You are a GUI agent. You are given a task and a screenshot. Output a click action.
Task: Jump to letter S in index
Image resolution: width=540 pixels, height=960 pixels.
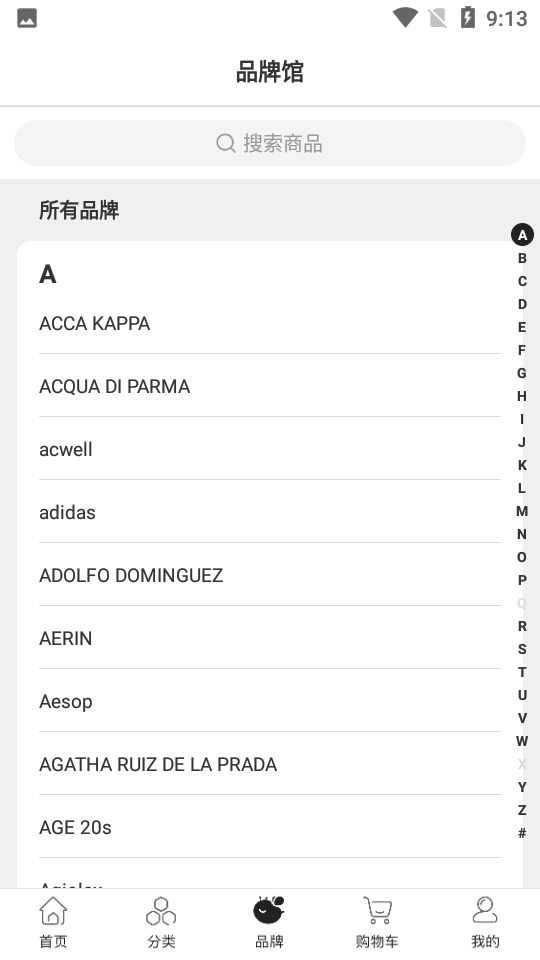[x=522, y=649]
